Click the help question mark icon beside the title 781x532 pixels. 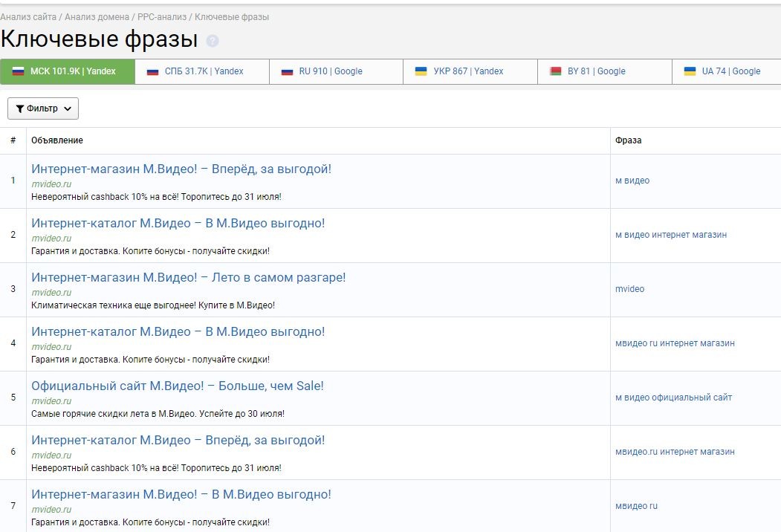pos(213,41)
